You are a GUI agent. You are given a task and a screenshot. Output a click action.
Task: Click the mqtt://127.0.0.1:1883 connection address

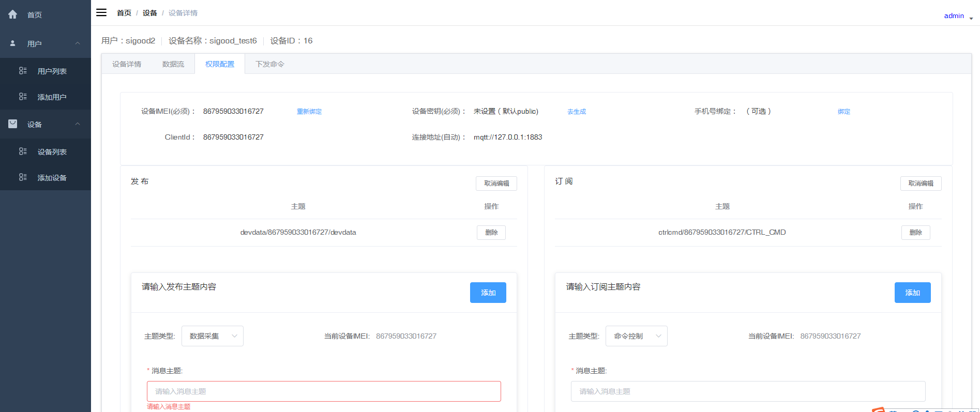pos(508,137)
